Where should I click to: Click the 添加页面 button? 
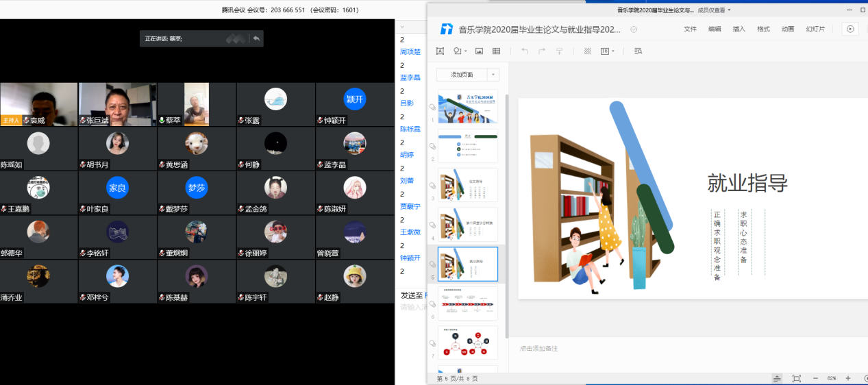pyautogui.click(x=462, y=75)
